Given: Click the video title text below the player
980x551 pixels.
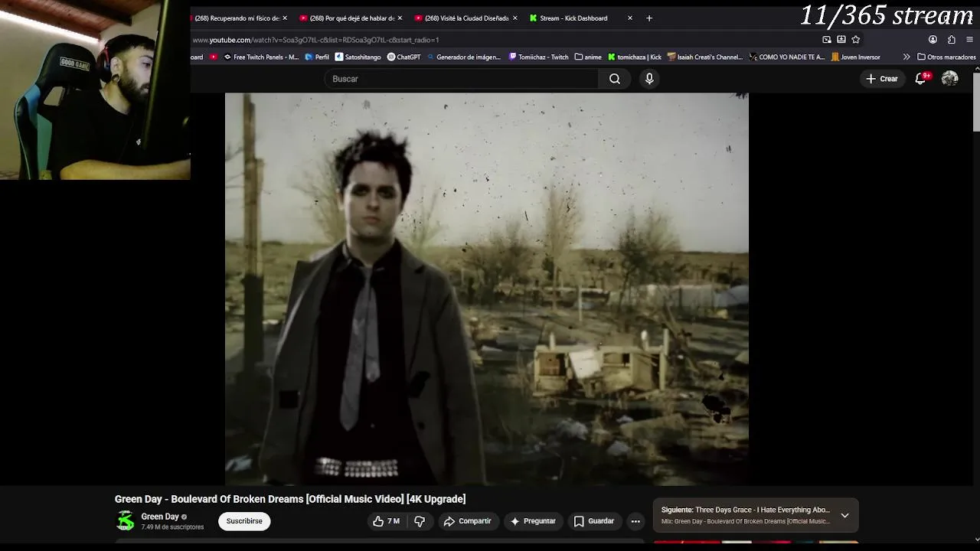Looking at the screenshot, I should [290, 499].
